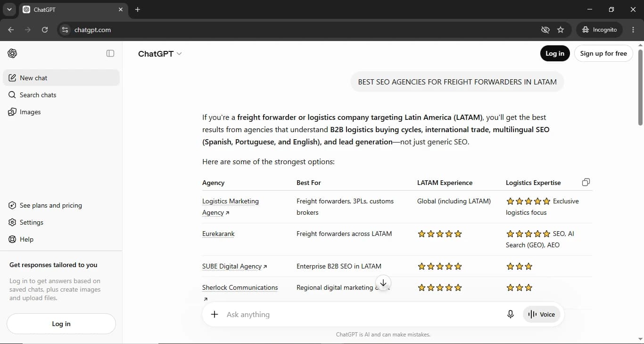The image size is (644, 344).
Task: Open the SUBE Digital Agency link
Action: point(234,266)
